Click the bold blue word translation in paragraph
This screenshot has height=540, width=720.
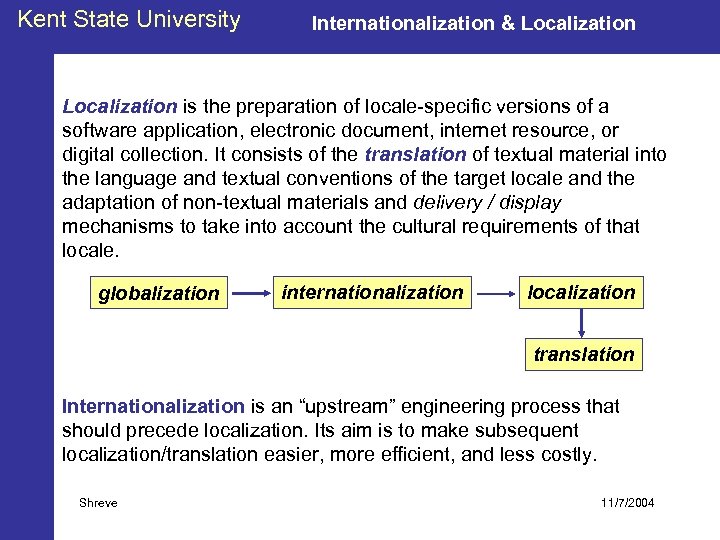(416, 154)
